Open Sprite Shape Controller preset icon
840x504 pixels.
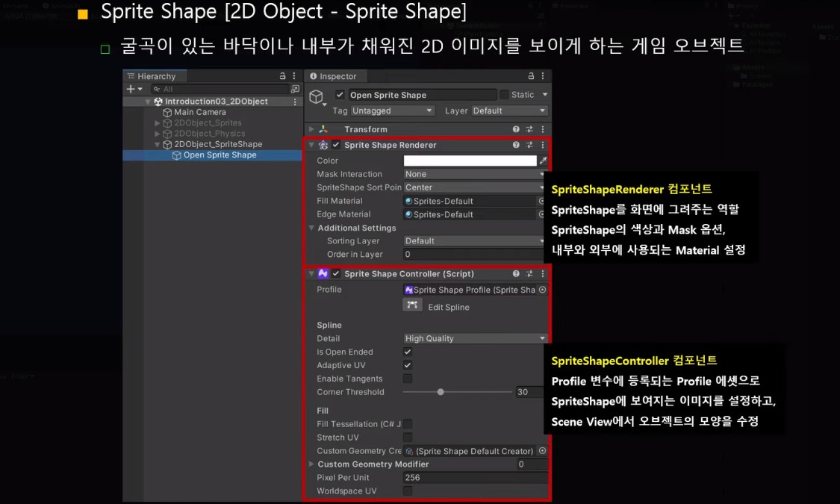tap(529, 274)
